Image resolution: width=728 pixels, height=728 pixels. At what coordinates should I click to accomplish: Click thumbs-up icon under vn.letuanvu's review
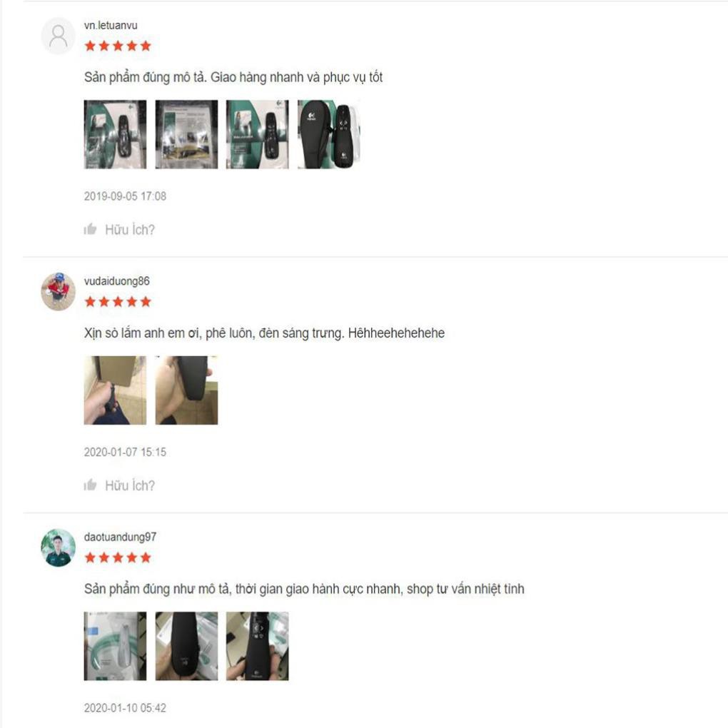[x=90, y=229]
